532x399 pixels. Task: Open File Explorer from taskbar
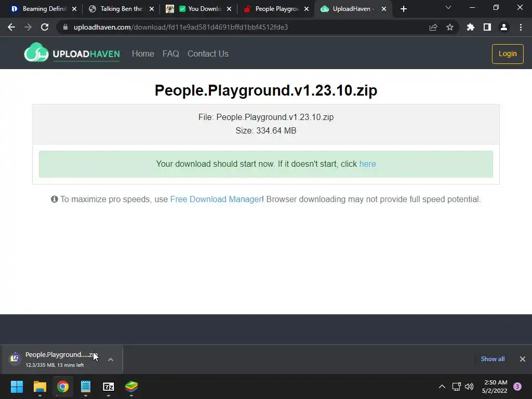point(39,387)
